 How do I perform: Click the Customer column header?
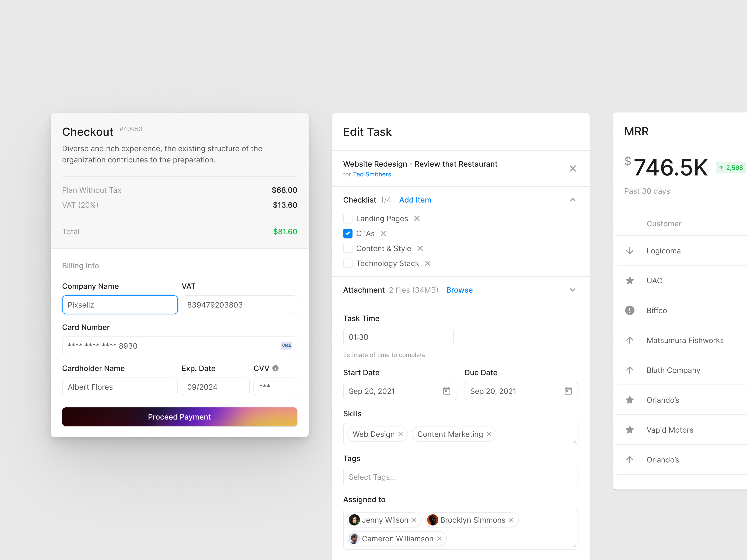click(664, 224)
